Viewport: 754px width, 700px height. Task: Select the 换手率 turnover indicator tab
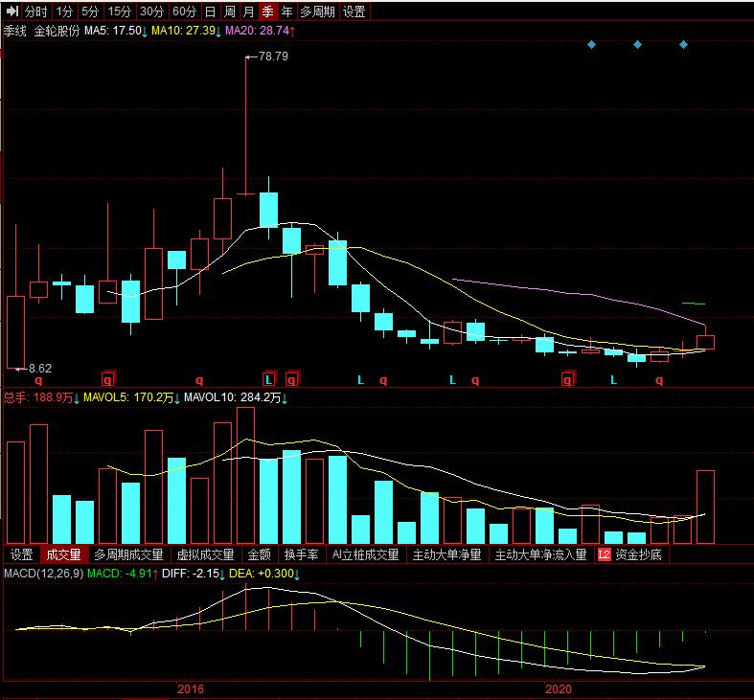click(301, 554)
